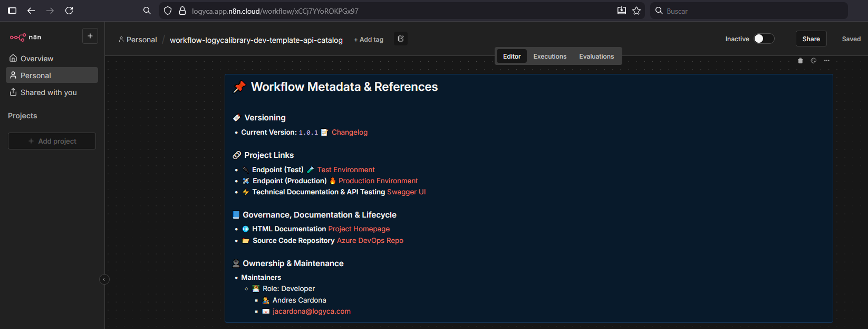
Task: Switch to the Evaluations tab
Action: [x=596, y=57]
